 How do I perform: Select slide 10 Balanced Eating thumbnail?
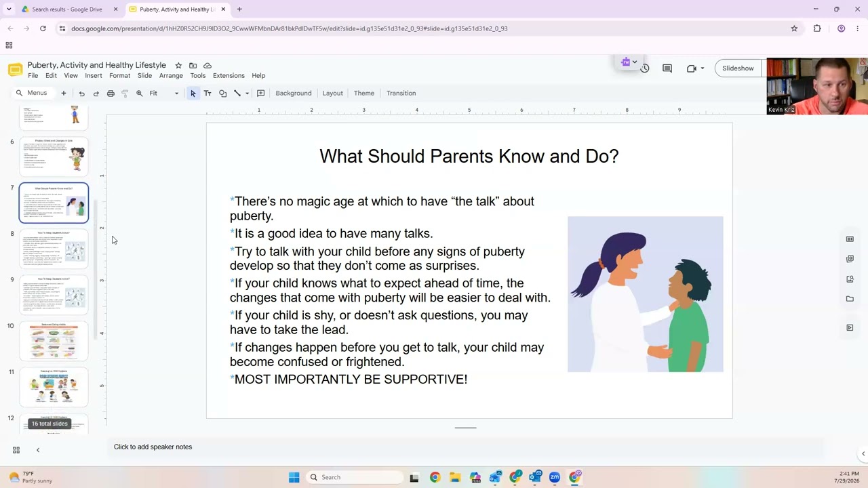click(54, 341)
